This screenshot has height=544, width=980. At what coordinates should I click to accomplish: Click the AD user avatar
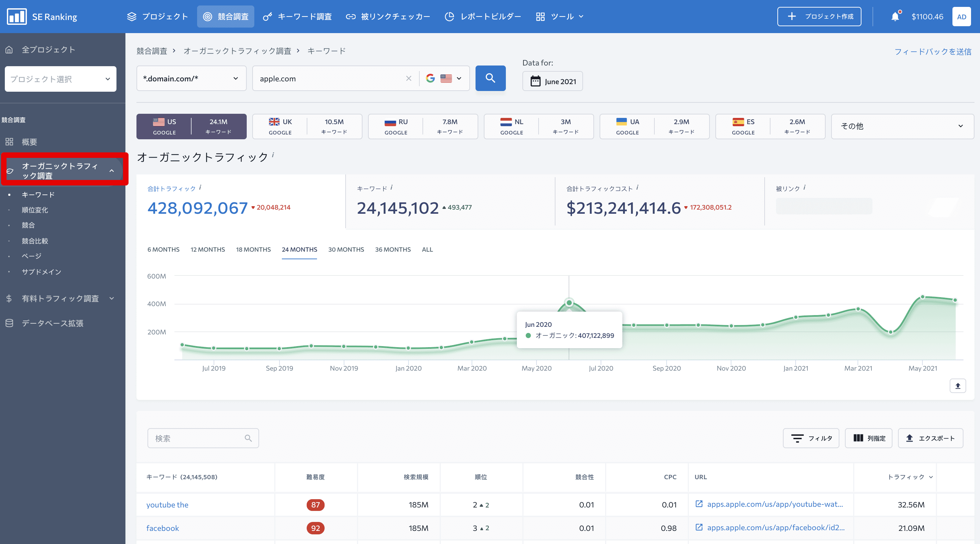[x=961, y=17]
